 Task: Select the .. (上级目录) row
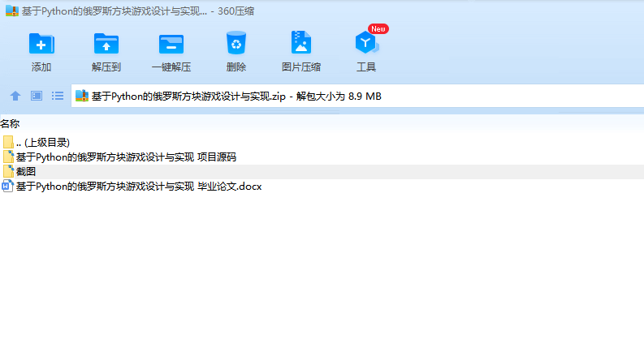tap(322, 143)
